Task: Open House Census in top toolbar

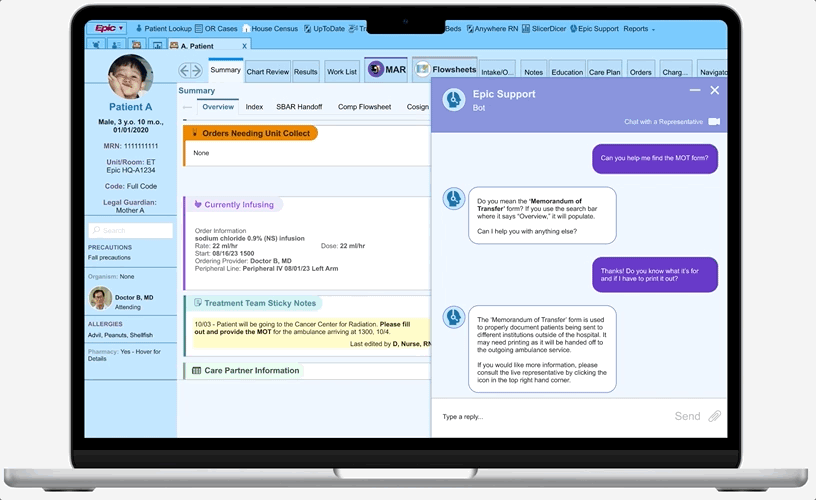Action: point(274,29)
